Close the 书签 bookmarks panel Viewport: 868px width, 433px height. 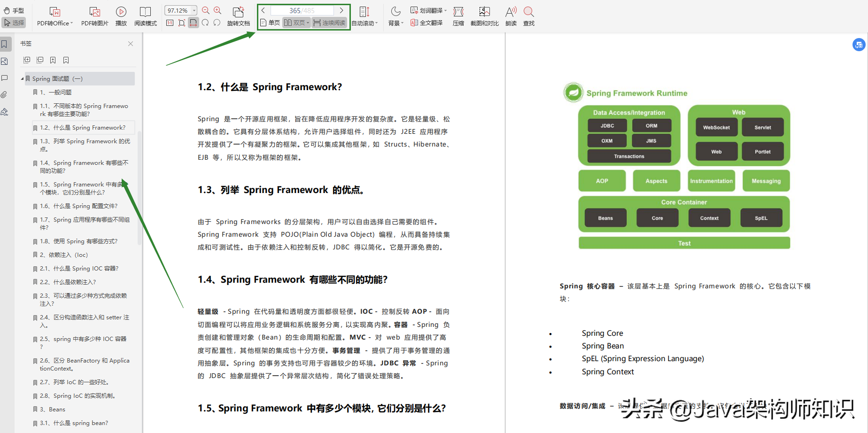[x=131, y=44]
